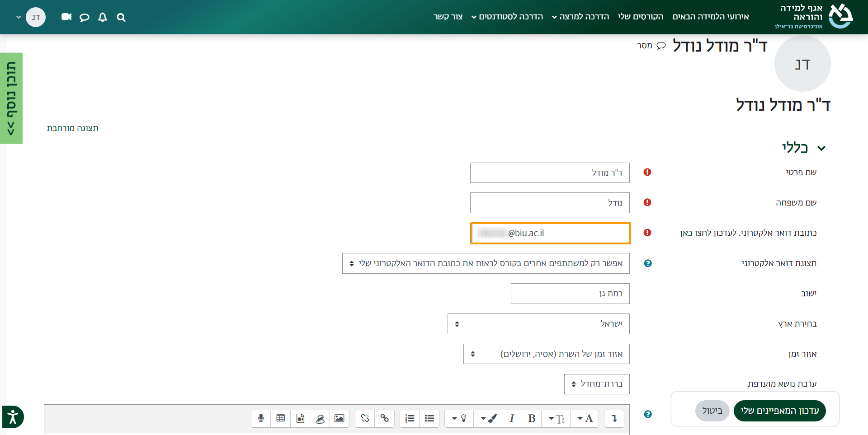Click the unlink icon in editor

pos(365,418)
